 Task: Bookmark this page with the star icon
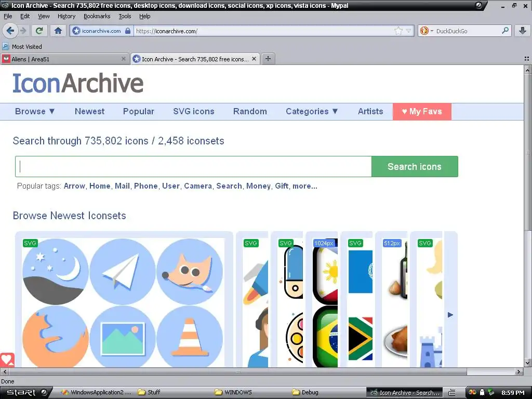tap(398, 31)
